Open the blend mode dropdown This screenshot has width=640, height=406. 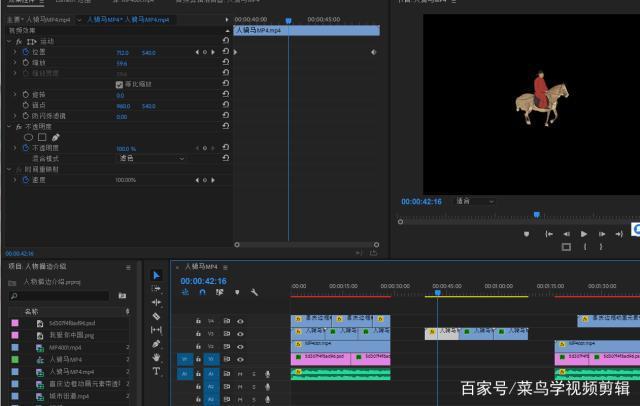tap(151, 158)
